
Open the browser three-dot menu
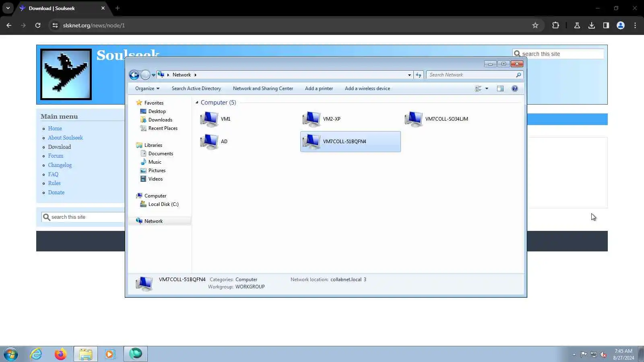click(x=635, y=25)
